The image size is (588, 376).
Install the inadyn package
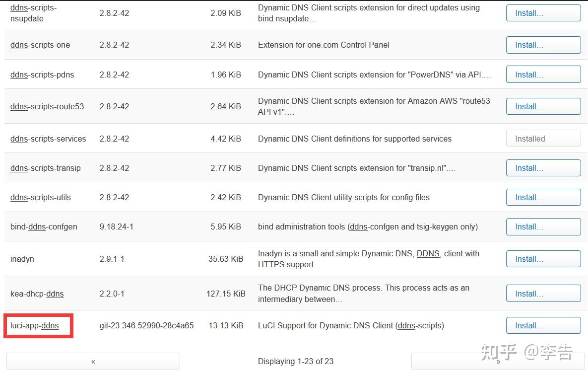pos(543,259)
